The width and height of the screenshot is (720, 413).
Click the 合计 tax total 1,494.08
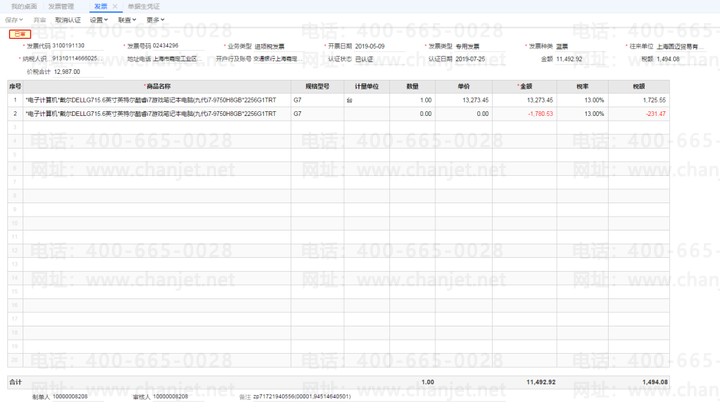click(x=655, y=382)
